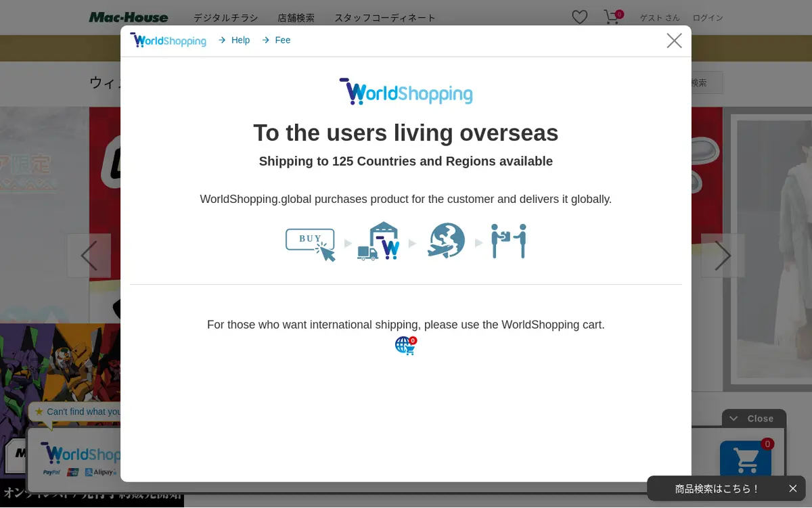
Task: Select the To the users living overseas heading
Action: click(x=406, y=133)
